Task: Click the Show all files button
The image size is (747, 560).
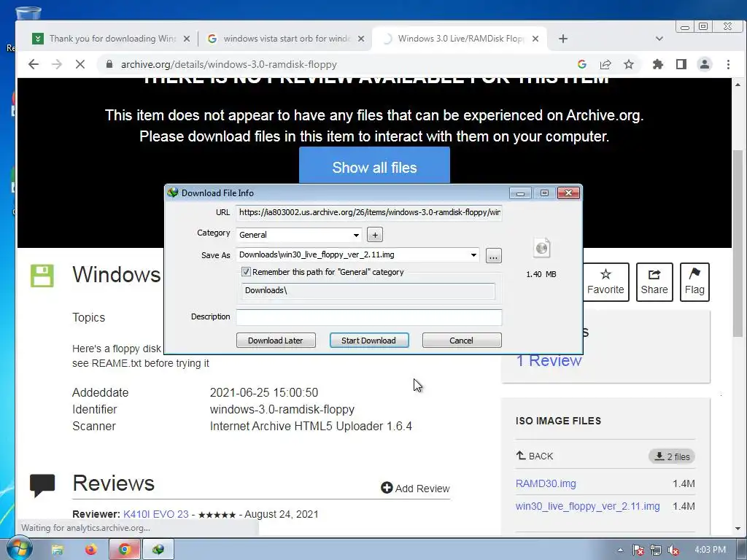Action: 374,167
